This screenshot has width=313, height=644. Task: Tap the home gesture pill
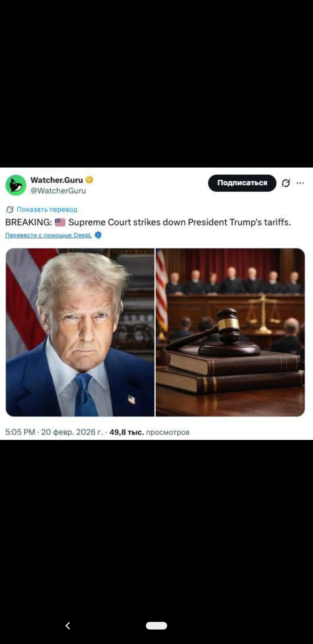pyautogui.click(x=156, y=626)
